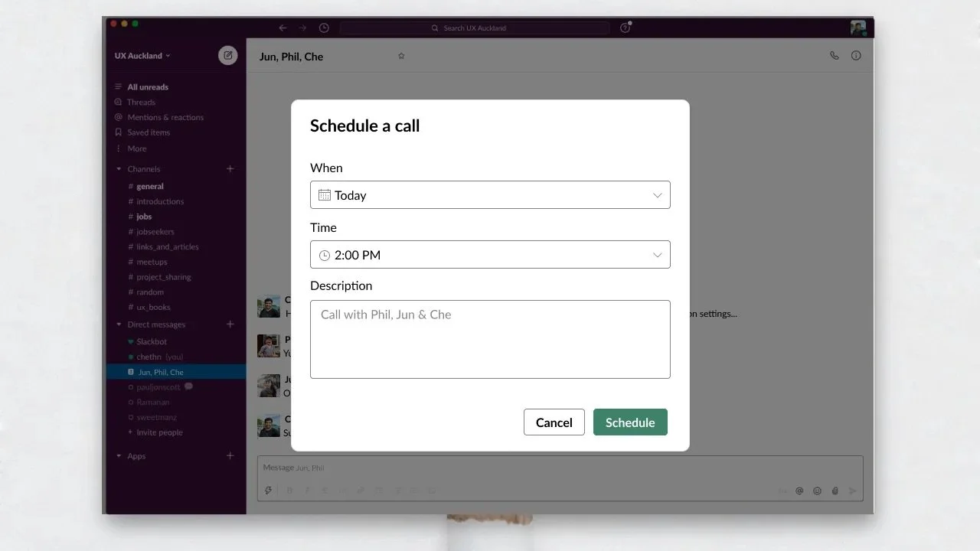Attach a file with paperclip icon
This screenshot has height=551, width=980.
835,491
